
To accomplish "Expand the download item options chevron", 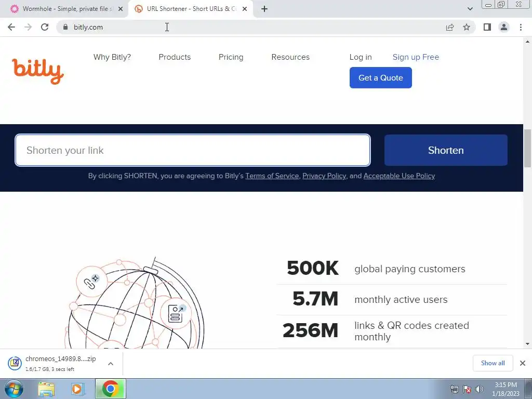I will pos(111,364).
